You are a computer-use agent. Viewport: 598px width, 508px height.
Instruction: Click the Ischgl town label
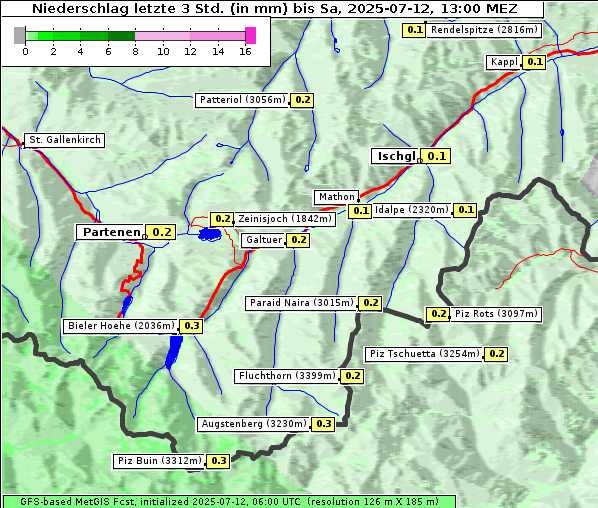395,156
